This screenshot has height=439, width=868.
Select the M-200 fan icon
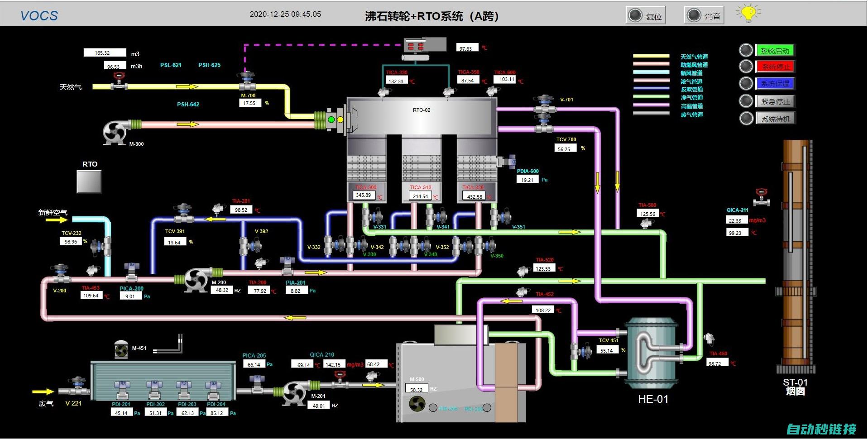[x=196, y=280]
